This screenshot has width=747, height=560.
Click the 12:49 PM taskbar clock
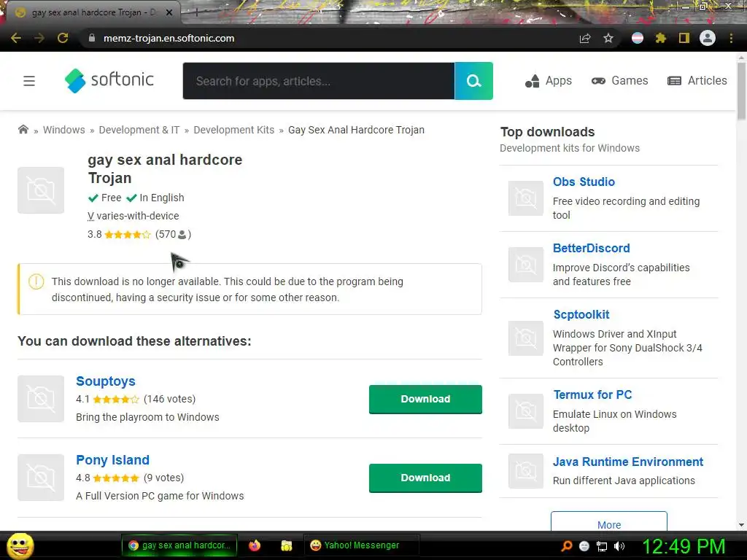tap(683, 546)
